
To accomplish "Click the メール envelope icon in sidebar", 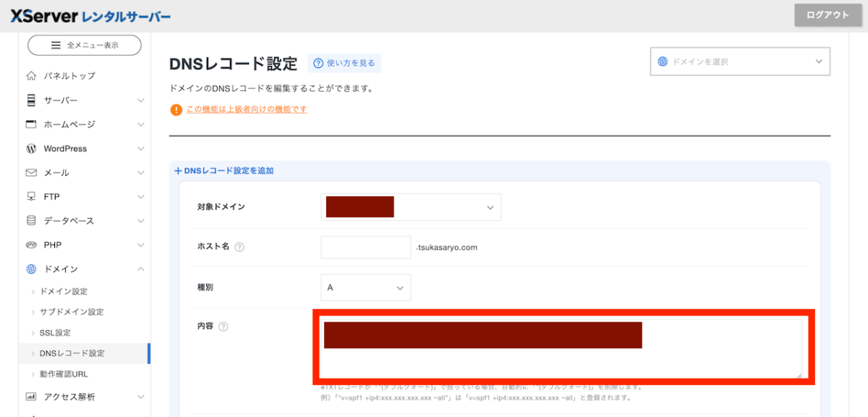I will [x=31, y=173].
